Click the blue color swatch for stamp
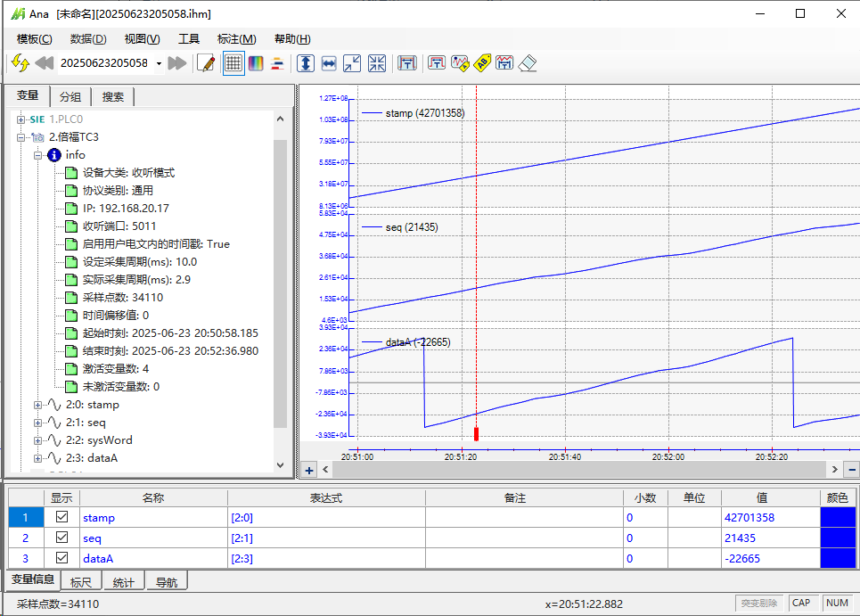Screen dimensions: 860x616 [838, 517]
